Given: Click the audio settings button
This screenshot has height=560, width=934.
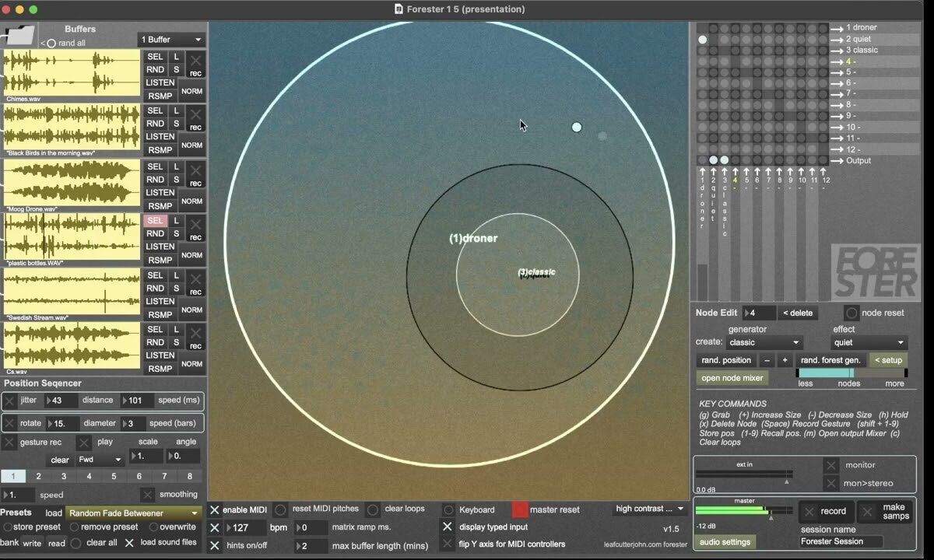Looking at the screenshot, I should click(x=725, y=542).
